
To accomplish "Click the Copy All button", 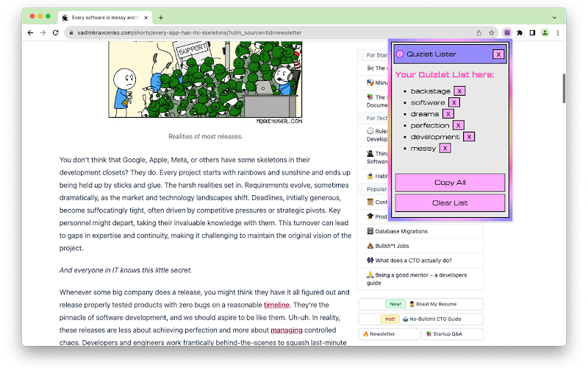I will (x=450, y=183).
